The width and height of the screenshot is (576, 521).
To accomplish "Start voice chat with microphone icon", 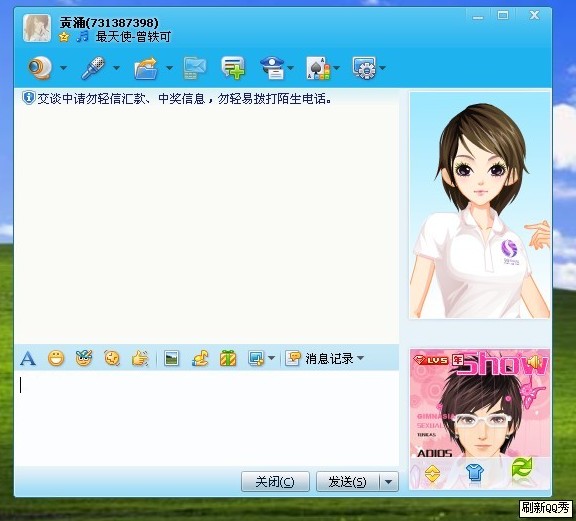I will coord(93,68).
